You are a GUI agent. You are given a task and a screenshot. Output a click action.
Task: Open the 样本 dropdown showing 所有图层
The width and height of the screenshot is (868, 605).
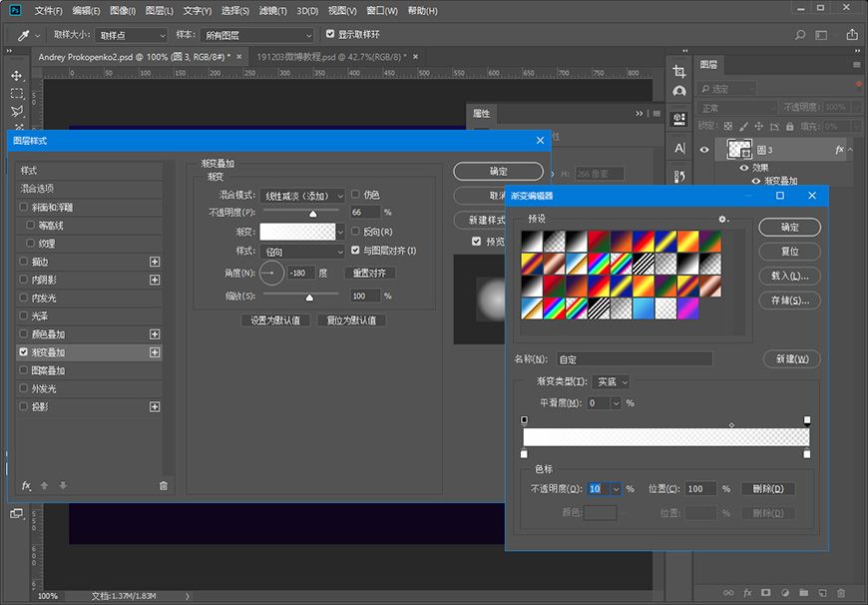(256, 36)
